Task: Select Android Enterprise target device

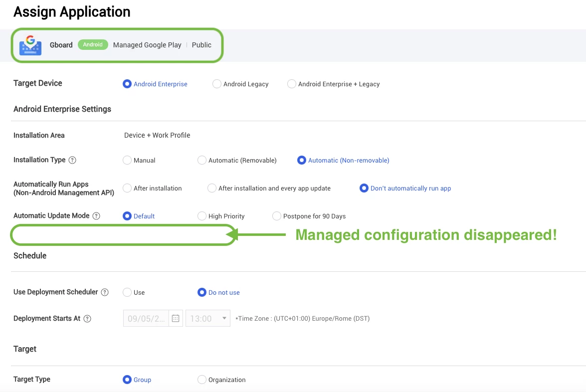Action: [127, 84]
